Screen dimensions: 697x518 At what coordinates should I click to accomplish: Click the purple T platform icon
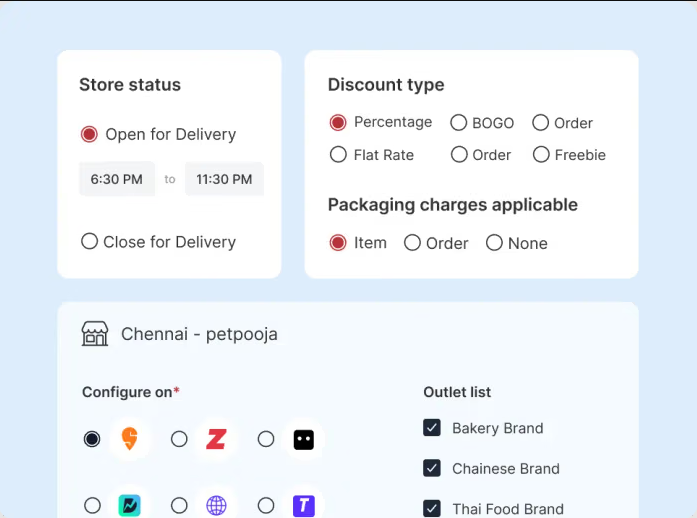303,505
